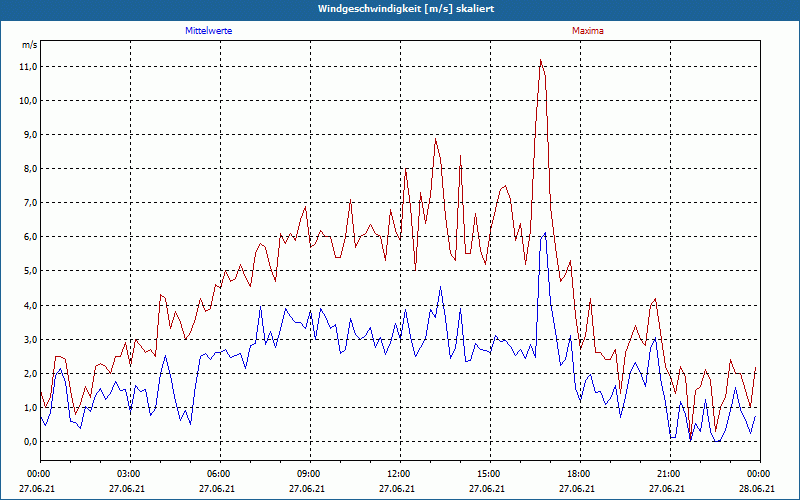The image size is (800, 500).
Task: Click the 27.06.21 date under 18:00
Action: click(577, 489)
